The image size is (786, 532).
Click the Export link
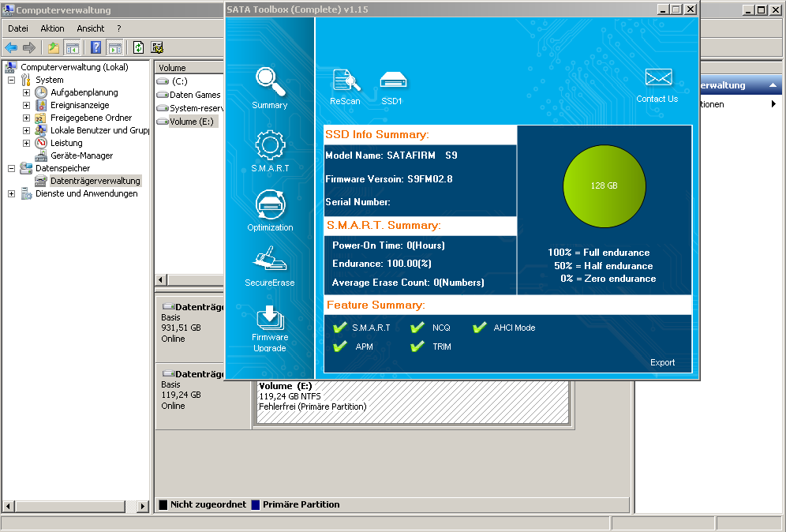point(662,362)
